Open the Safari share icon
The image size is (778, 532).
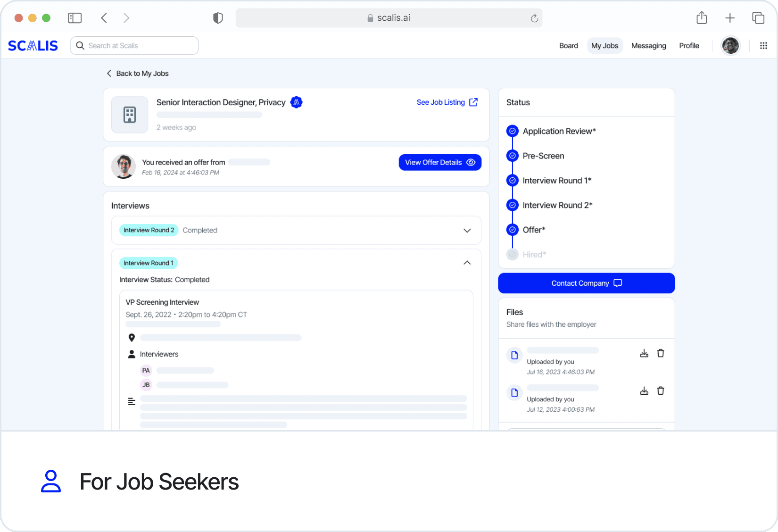(701, 17)
